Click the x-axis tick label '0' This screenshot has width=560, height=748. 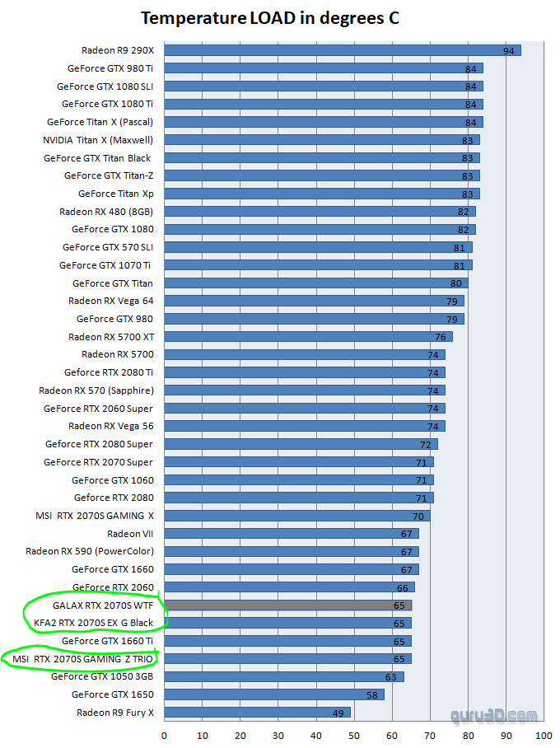(x=164, y=736)
